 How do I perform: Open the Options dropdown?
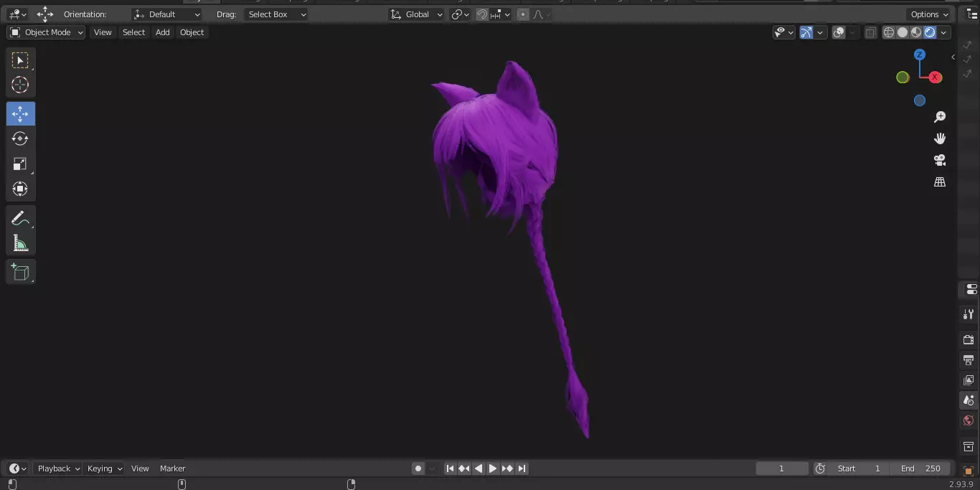point(930,14)
